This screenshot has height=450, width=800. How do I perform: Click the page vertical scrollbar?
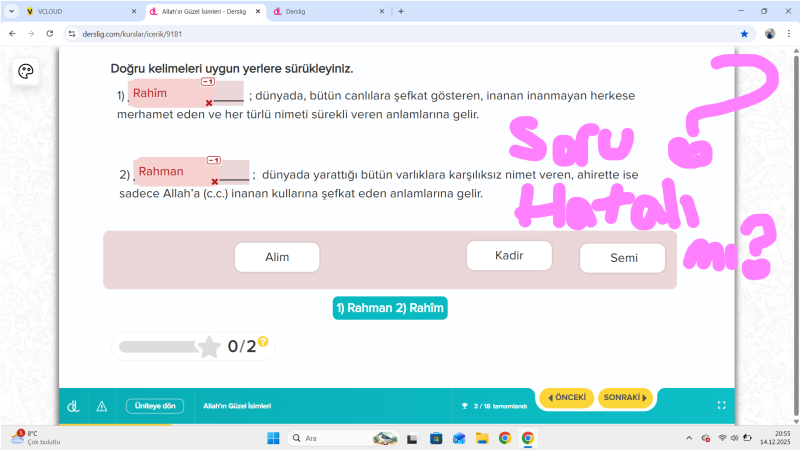point(796,235)
